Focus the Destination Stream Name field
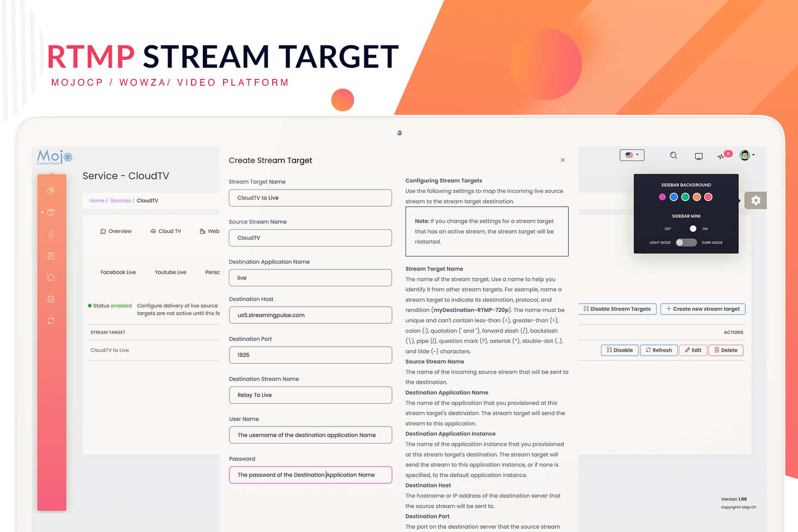798x532 pixels. pos(310,395)
